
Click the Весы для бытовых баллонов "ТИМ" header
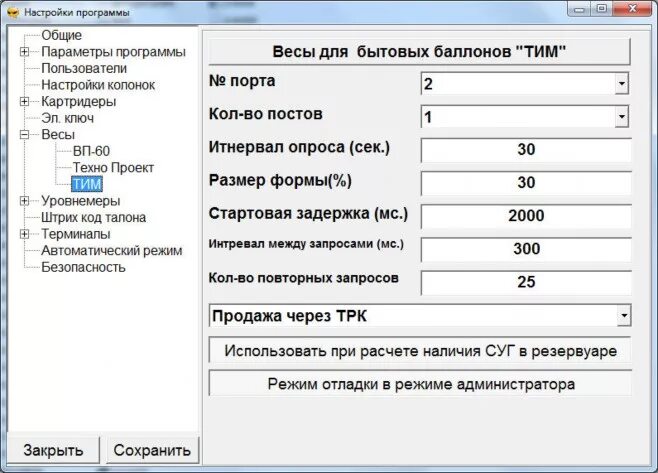pos(420,52)
